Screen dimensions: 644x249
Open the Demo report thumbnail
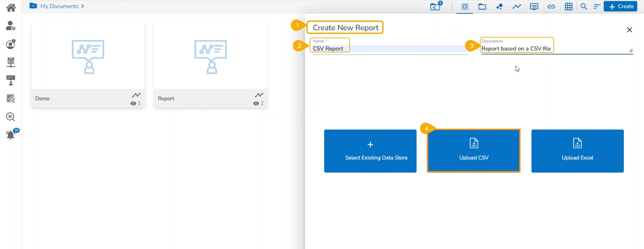(x=88, y=56)
